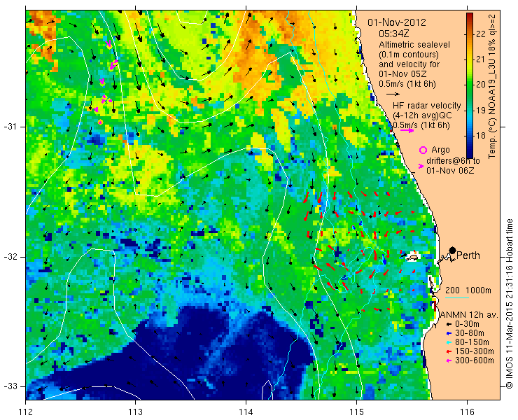518x420 pixels.
Task: Click the black altimetric velocity scale arrow
Action: pyautogui.click(x=393, y=94)
